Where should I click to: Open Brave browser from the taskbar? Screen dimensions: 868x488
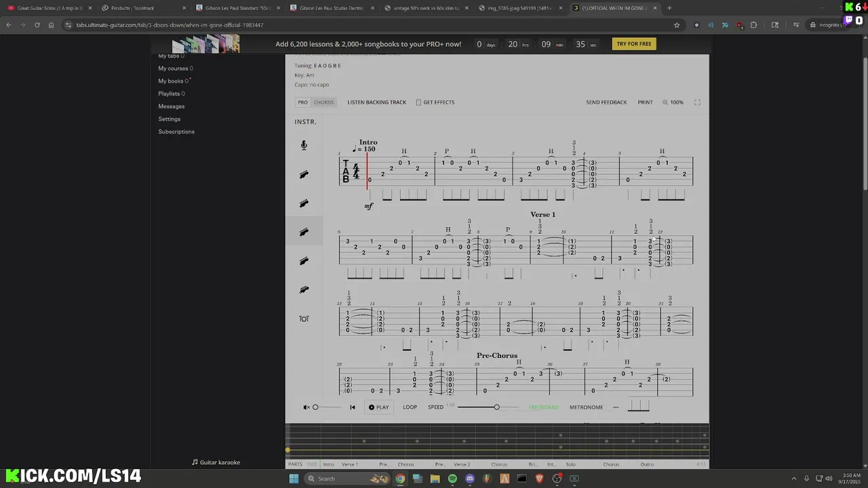[539, 479]
